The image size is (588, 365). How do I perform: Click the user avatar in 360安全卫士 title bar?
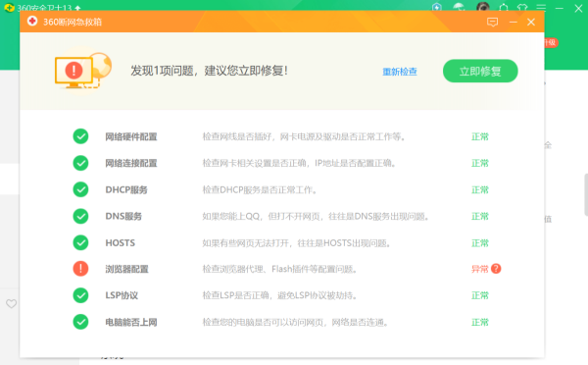click(x=483, y=7)
